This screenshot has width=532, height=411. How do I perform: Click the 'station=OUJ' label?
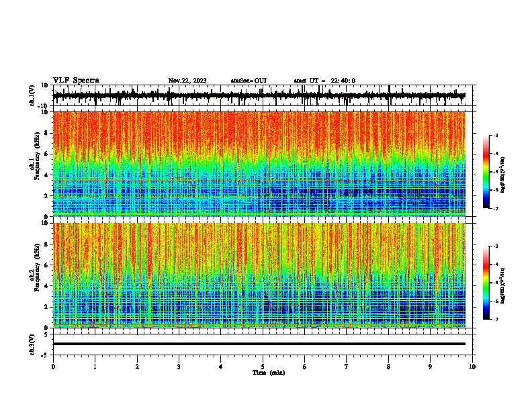click(x=249, y=81)
